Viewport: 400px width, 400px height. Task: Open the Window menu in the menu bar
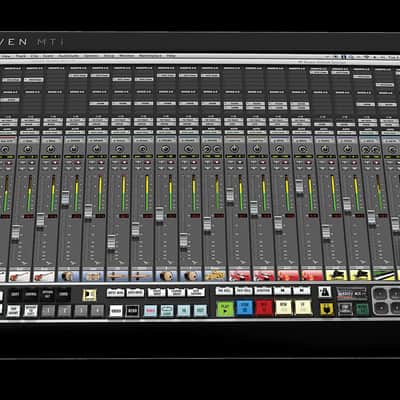127,56
